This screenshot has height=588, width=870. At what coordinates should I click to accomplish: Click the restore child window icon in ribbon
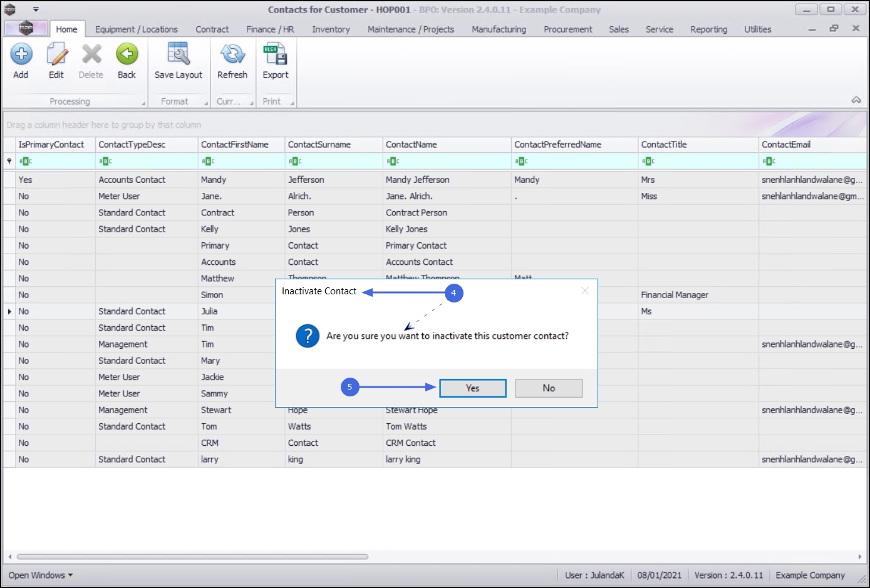pyautogui.click(x=834, y=29)
